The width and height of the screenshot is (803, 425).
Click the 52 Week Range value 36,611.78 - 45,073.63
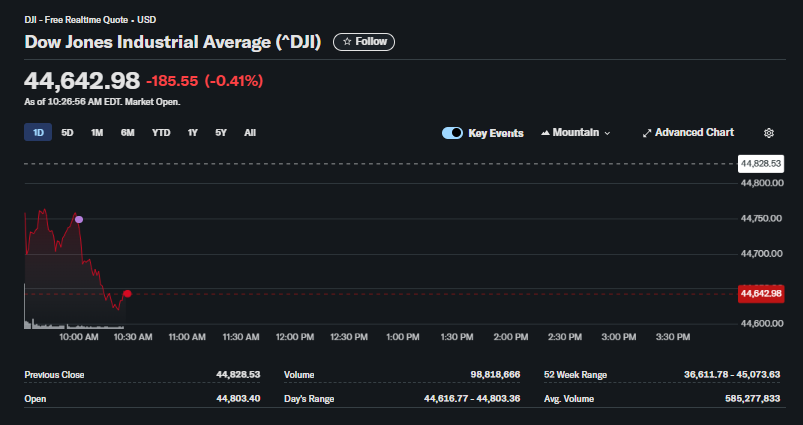point(732,375)
